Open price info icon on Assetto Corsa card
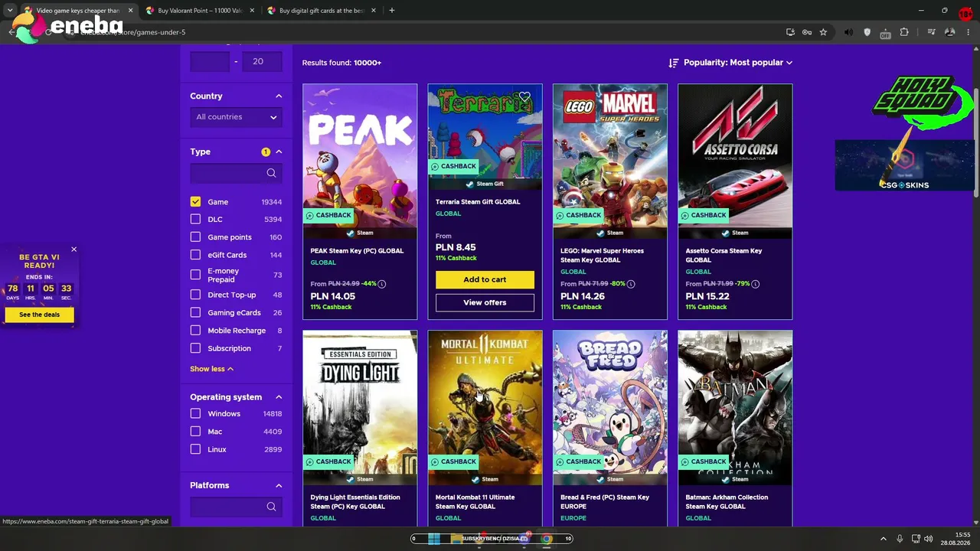The image size is (980, 551). (756, 284)
